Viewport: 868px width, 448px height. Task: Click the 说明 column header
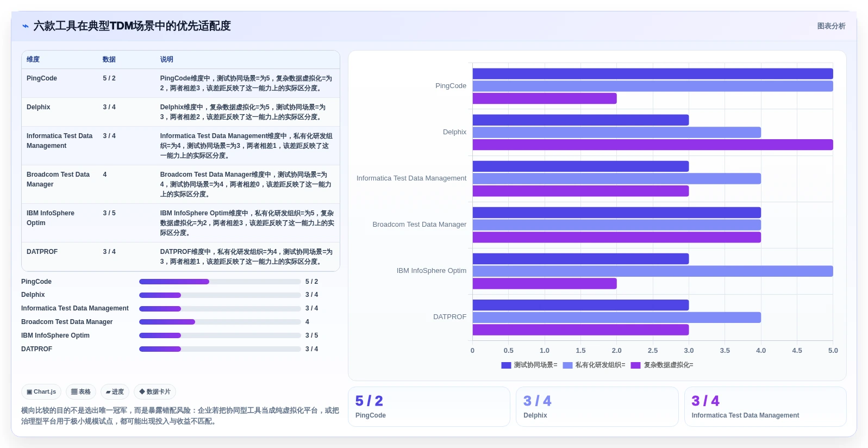(166, 59)
